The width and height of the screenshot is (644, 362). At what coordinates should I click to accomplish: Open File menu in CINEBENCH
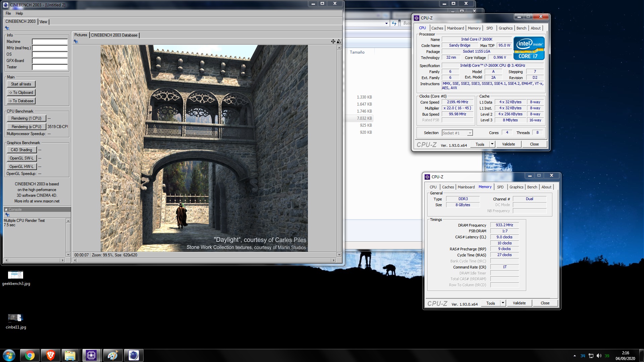click(x=8, y=13)
